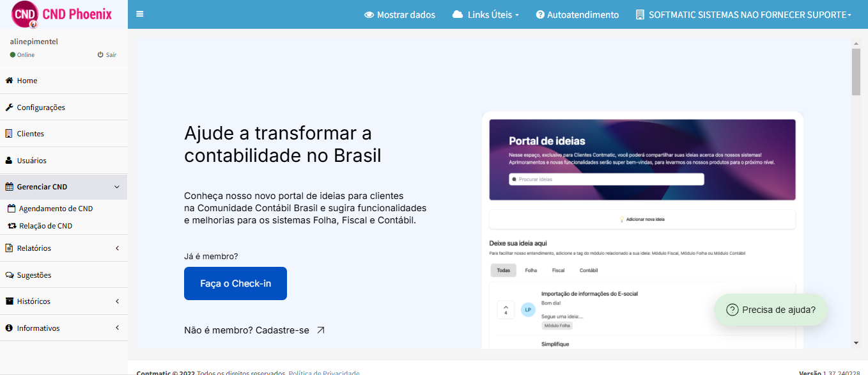Click the Procurar ideias search field
This screenshot has height=375, width=868.
[606, 179]
